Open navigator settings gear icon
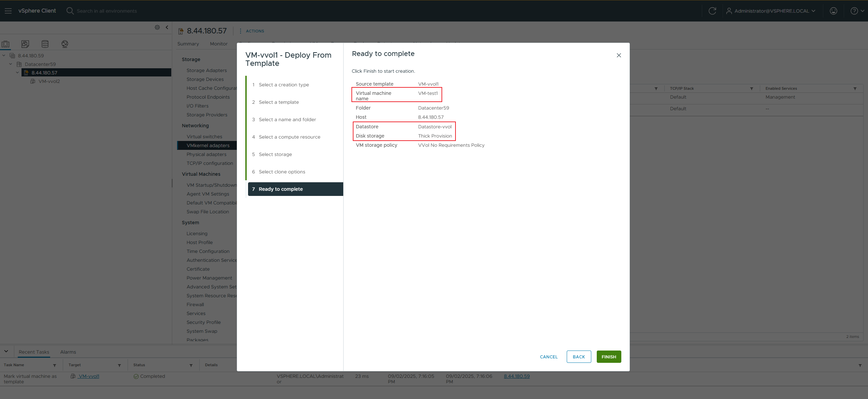The width and height of the screenshot is (868, 399). (157, 27)
